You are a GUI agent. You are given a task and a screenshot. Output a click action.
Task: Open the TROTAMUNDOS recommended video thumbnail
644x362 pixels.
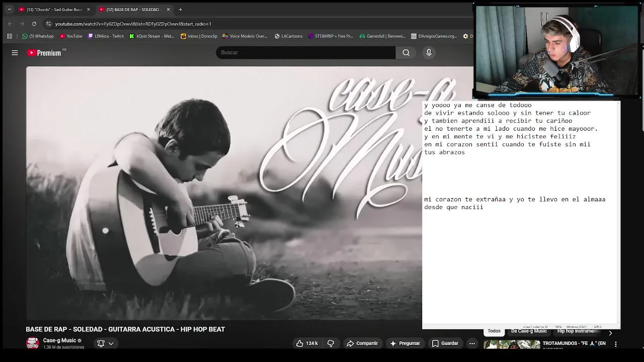pos(512,345)
